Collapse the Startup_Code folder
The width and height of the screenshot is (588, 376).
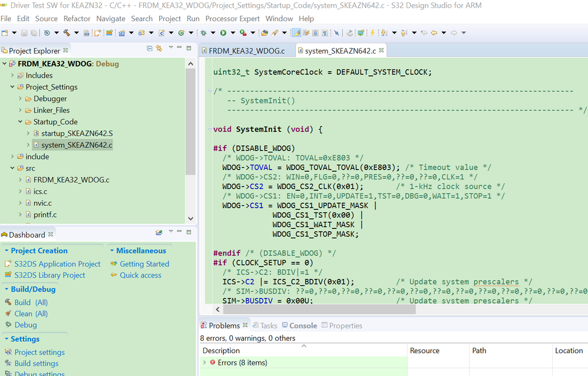pos(20,122)
